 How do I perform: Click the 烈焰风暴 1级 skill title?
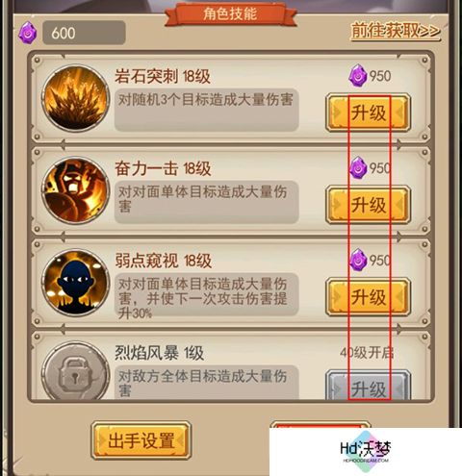tap(160, 353)
